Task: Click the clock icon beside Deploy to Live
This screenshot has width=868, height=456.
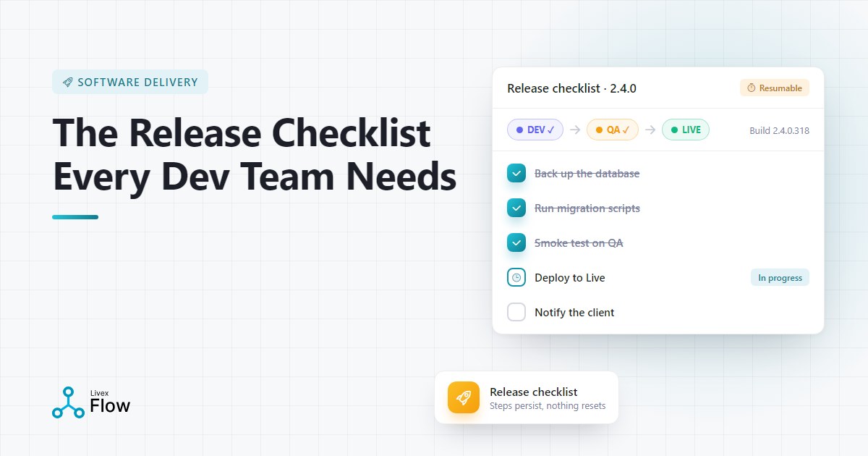Action: click(516, 277)
